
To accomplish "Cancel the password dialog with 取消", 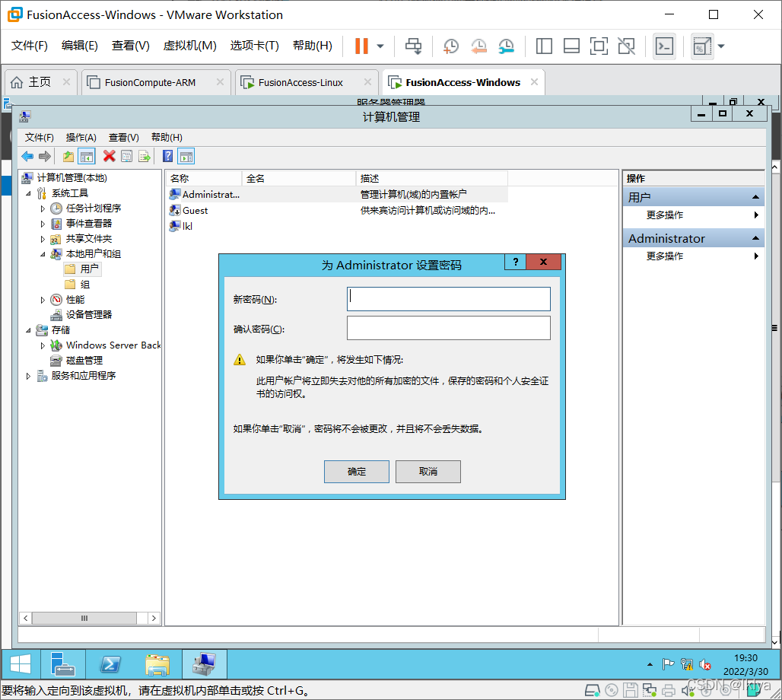I will coord(428,472).
